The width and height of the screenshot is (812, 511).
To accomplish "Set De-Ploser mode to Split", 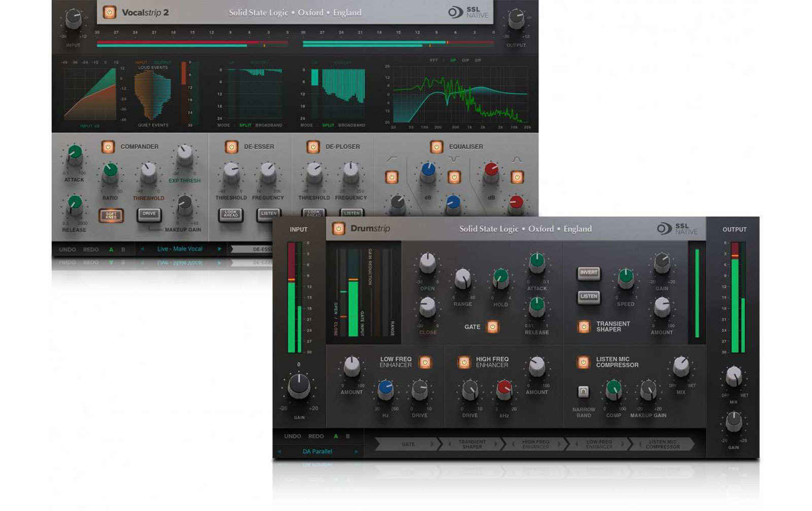I will click(x=328, y=125).
